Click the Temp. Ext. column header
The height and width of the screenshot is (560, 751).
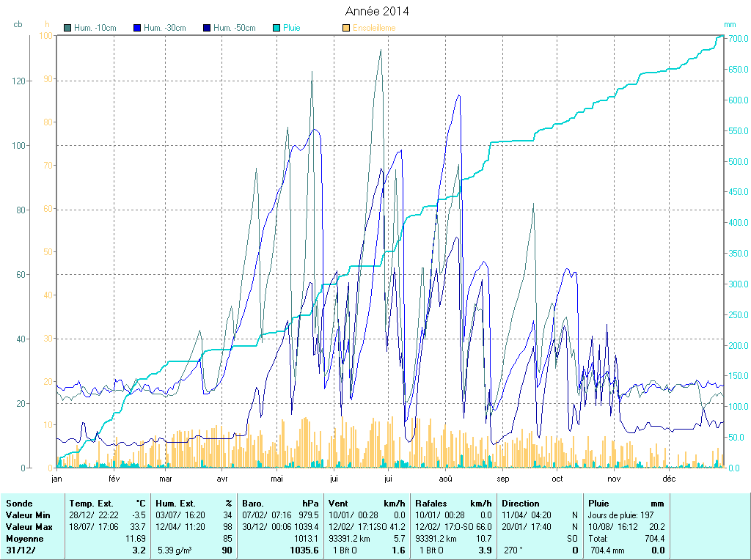91,504
